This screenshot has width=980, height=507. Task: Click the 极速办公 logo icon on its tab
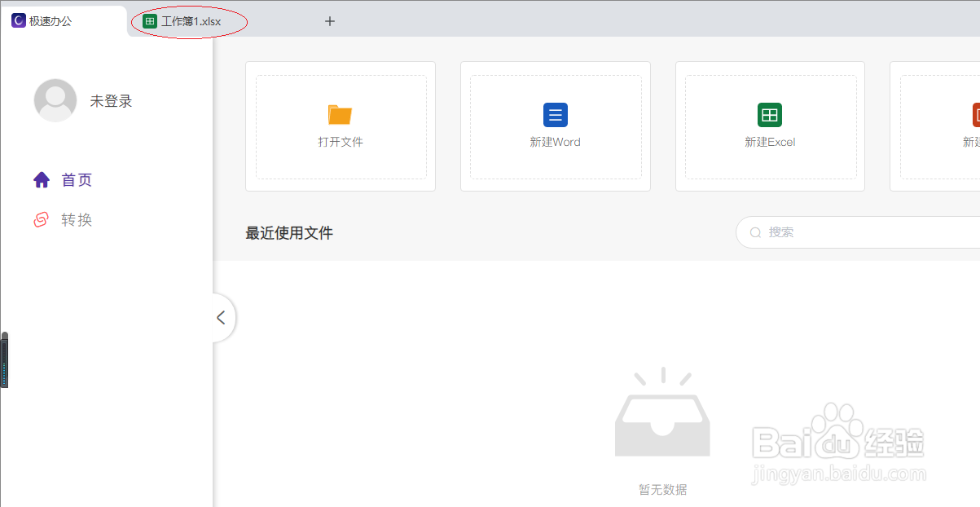19,20
